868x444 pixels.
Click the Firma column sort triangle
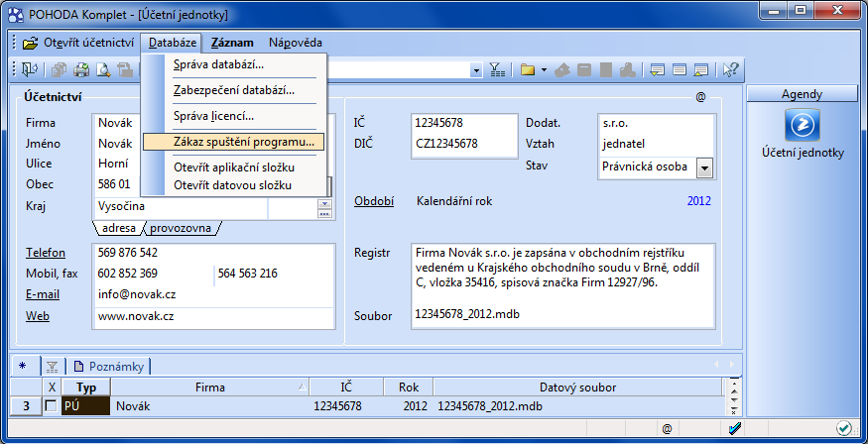pos(303,388)
